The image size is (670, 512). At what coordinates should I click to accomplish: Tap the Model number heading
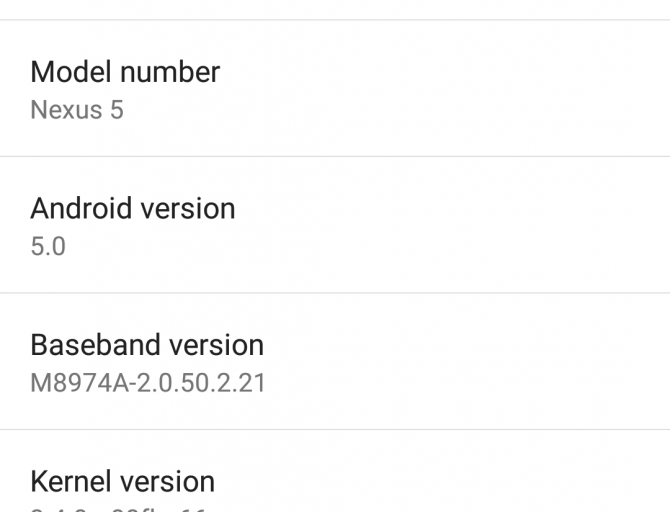125,72
